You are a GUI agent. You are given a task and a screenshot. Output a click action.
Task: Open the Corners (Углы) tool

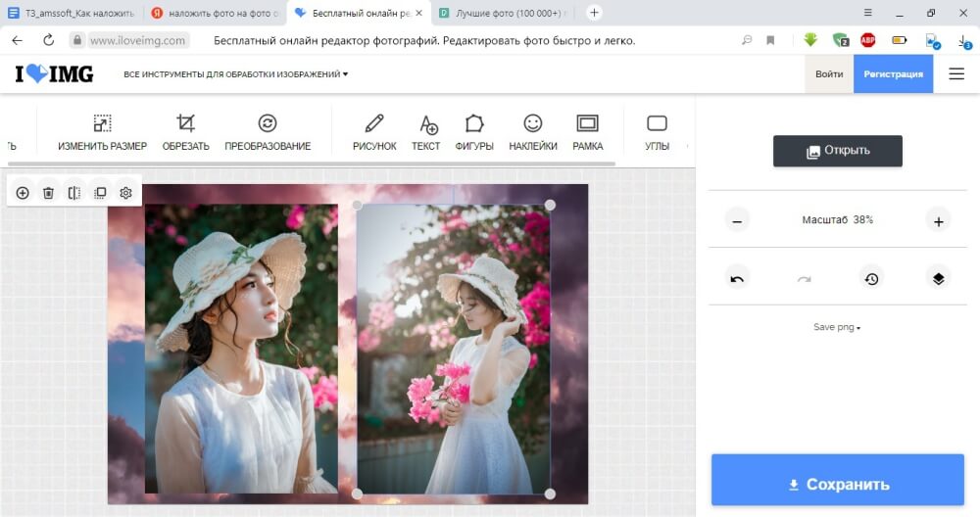657,132
